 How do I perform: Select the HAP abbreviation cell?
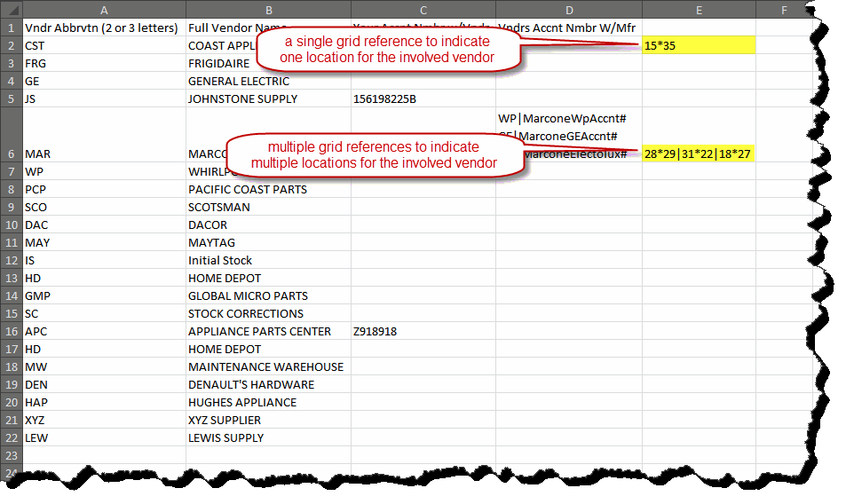click(104, 403)
